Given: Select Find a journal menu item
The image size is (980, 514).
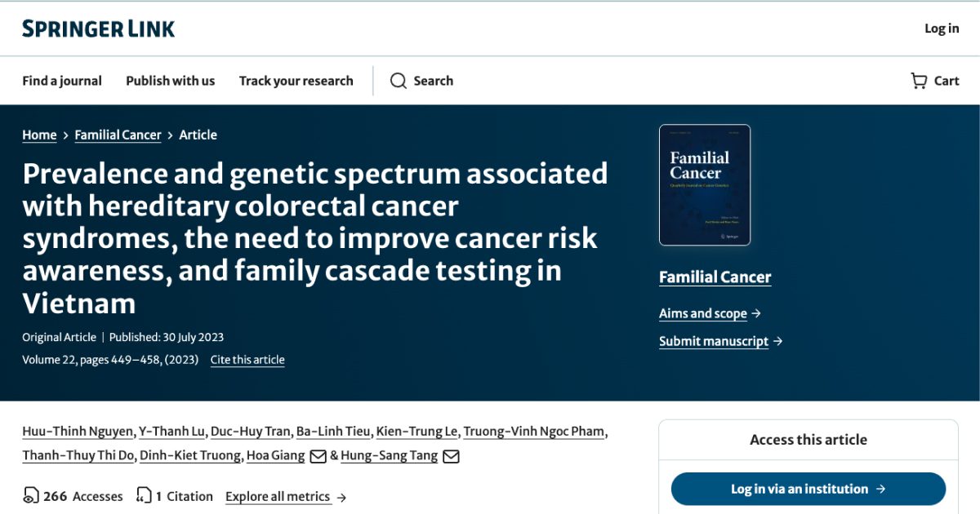Looking at the screenshot, I should (62, 81).
